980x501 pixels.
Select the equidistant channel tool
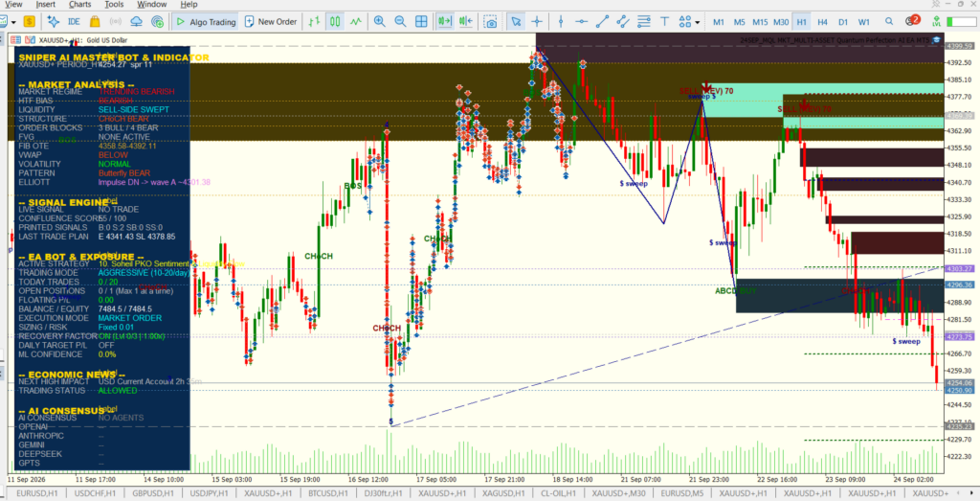point(623,22)
